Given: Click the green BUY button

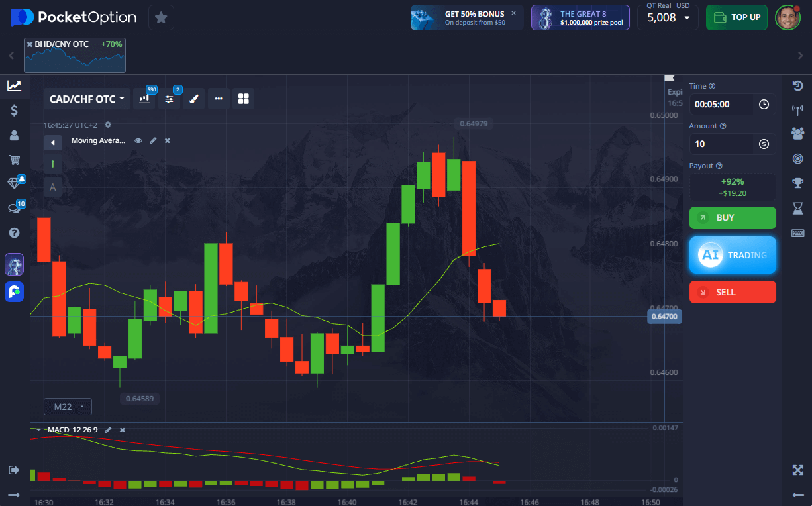Looking at the screenshot, I should click(732, 217).
